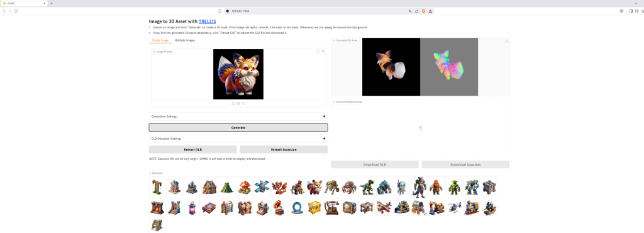Open the TRELLIS link in the title
Image resolution: width=644 pixels, height=233 pixels.
point(208,21)
